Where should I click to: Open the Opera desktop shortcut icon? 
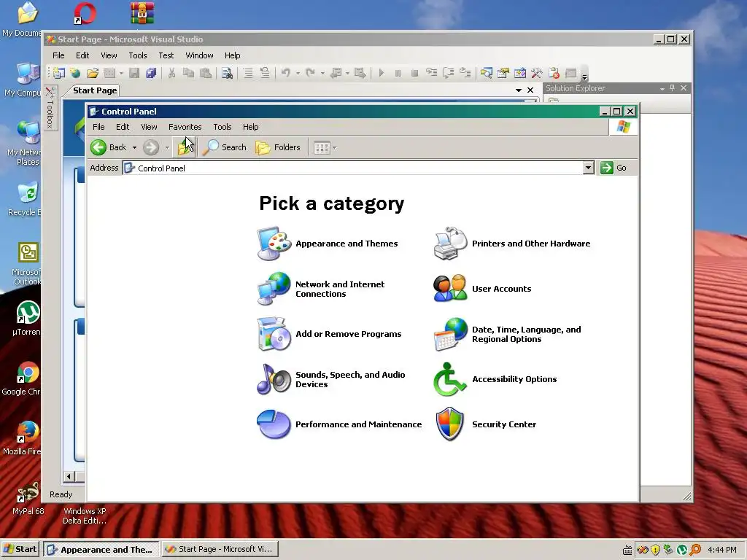coord(85,13)
